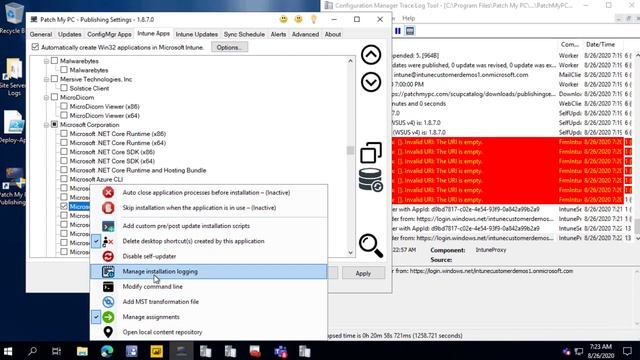The image size is (640, 360).
Task: Choose Open local content repository
Action: [x=208, y=332]
